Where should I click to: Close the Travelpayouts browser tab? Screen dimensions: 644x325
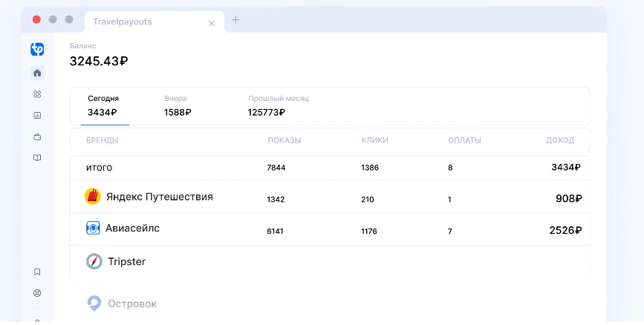[x=212, y=24]
